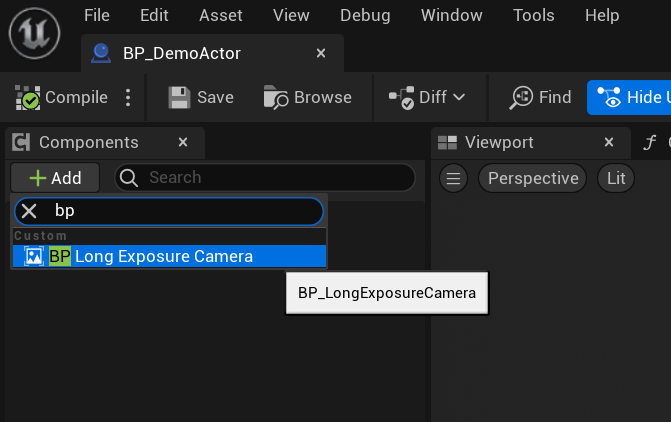Save the blueprint using floppy disk icon
Viewport: 671px width, 422px height.
(x=179, y=98)
